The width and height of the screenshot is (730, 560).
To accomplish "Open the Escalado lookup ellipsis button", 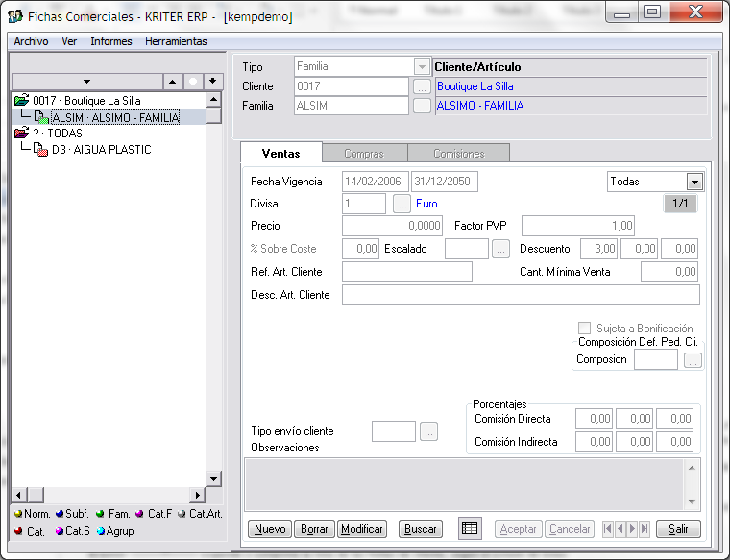I will pyautogui.click(x=500, y=249).
